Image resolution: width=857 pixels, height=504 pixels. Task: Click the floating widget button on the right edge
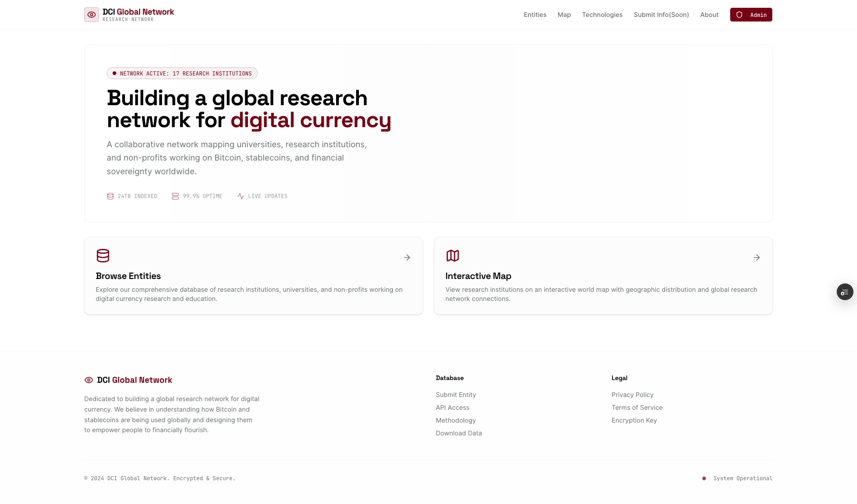845,291
